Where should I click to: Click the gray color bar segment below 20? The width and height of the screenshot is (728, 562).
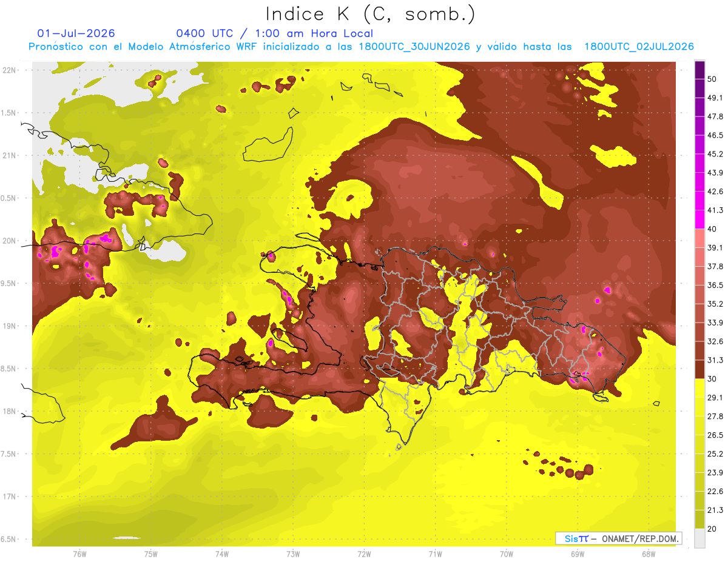tap(699, 538)
